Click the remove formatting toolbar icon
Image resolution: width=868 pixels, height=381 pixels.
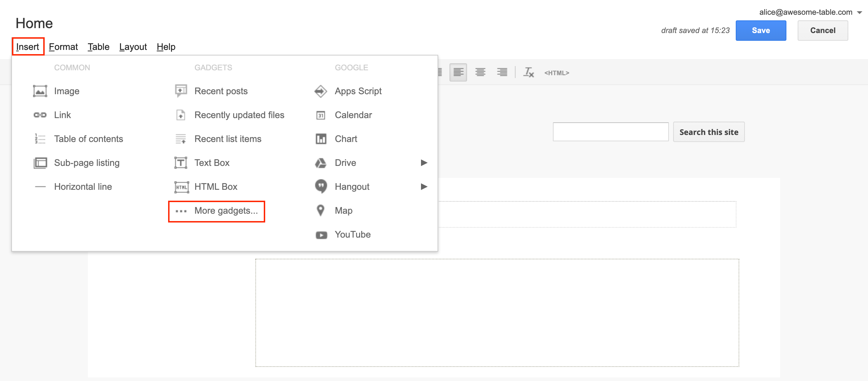point(528,73)
